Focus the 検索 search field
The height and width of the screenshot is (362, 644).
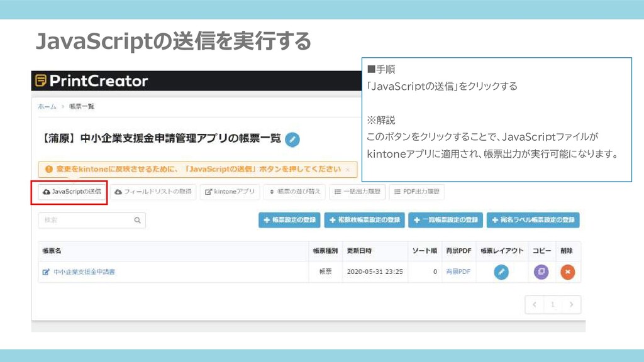coord(92,221)
